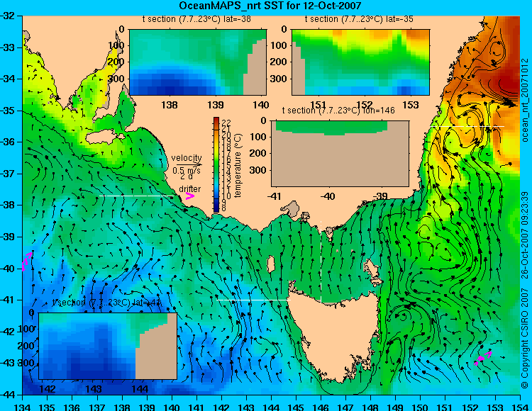The image size is (532, 411).
Task: Click the '149' longitude axis label
Action: click(x=396, y=407)
